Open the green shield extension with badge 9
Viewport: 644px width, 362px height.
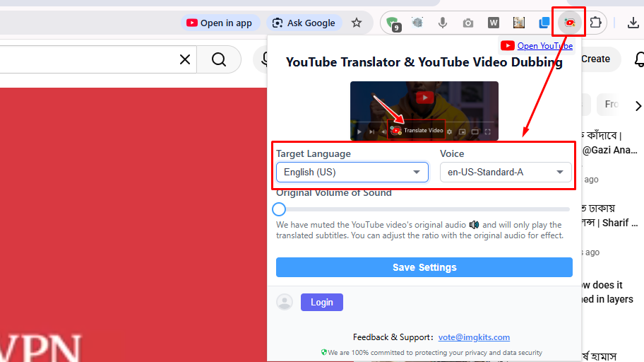pos(393,23)
